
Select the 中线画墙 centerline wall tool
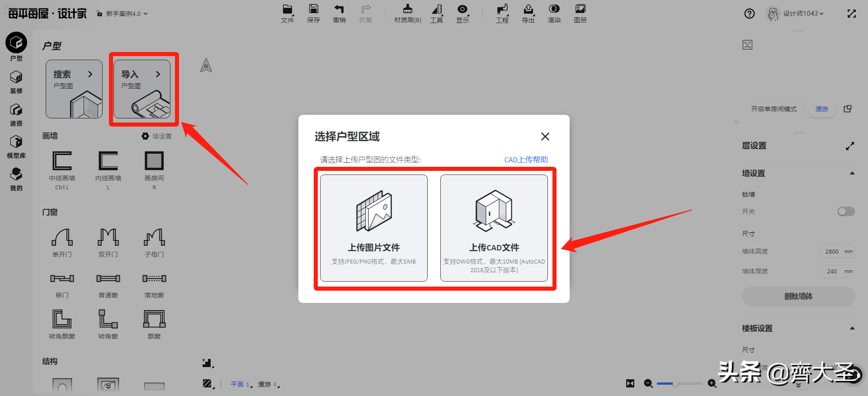pos(62,170)
